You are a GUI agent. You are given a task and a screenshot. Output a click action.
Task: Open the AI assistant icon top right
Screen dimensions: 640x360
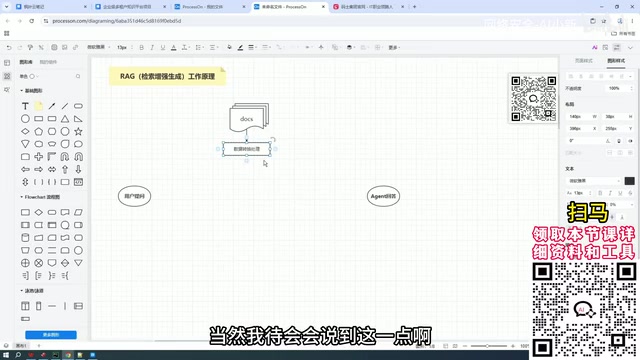tap(595, 47)
